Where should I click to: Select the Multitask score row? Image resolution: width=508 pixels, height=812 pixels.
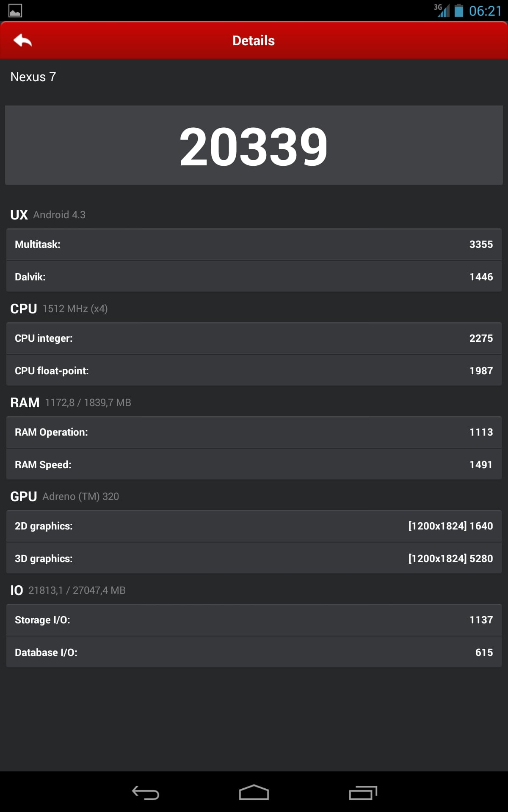(x=254, y=244)
